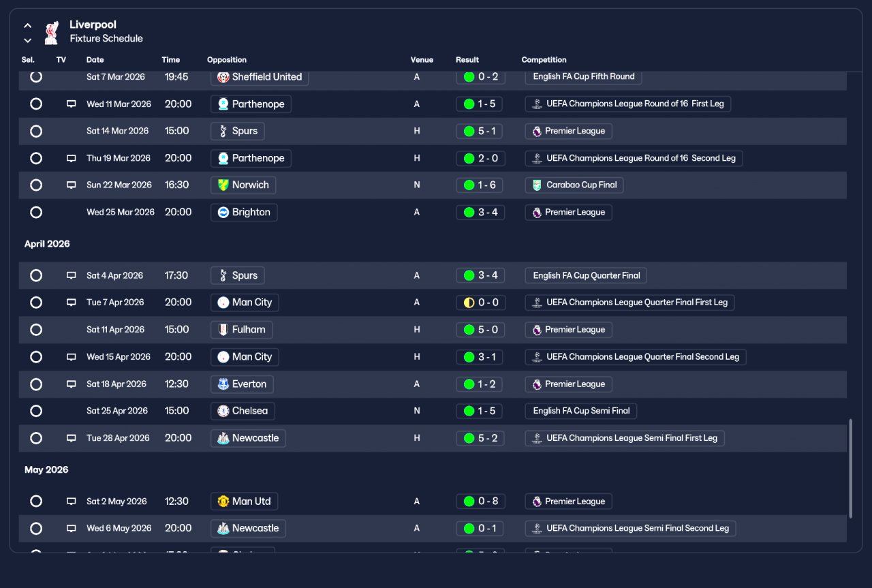Click the Liverpool club crest icon
This screenshot has height=588, width=872.
coord(51,32)
